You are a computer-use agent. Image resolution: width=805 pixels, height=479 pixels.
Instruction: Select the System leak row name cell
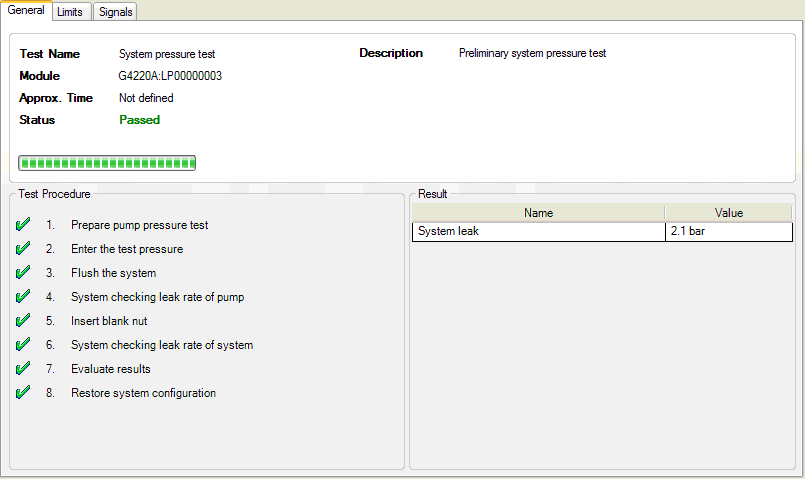pos(538,232)
